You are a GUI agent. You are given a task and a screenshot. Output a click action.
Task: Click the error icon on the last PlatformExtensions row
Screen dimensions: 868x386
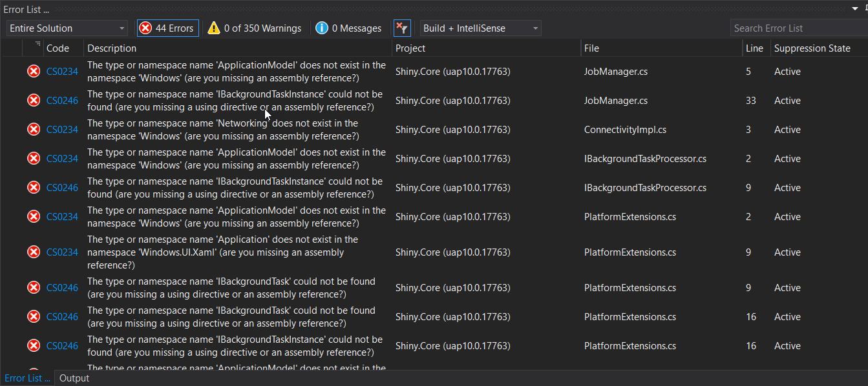pyautogui.click(x=34, y=345)
